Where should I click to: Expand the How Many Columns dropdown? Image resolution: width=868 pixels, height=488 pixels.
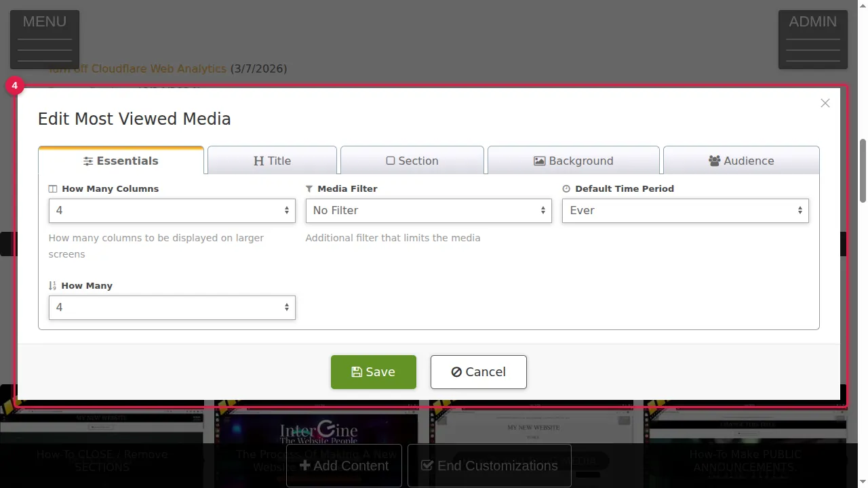(172, 211)
